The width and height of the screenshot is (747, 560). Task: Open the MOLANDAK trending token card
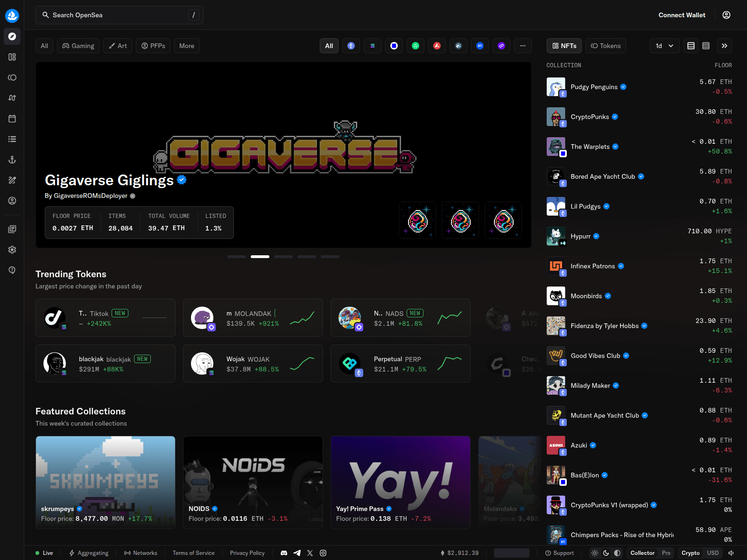pos(253,318)
